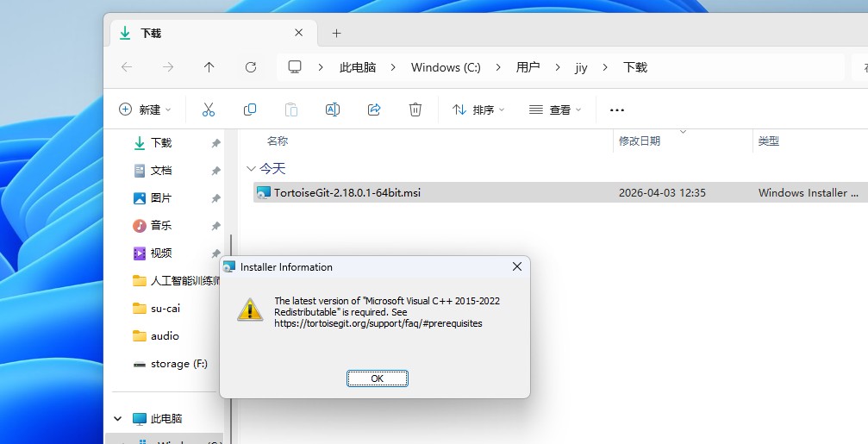The height and width of the screenshot is (444, 868).
Task: Open the 排序 sort dropdown
Action: click(x=478, y=109)
